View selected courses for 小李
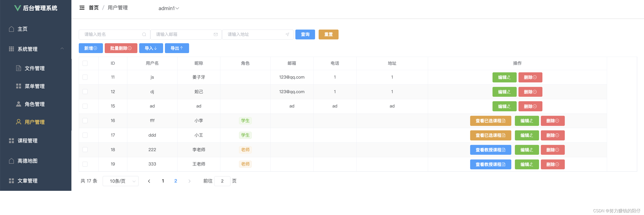Viewport: 644px width, 215px height. point(490,121)
